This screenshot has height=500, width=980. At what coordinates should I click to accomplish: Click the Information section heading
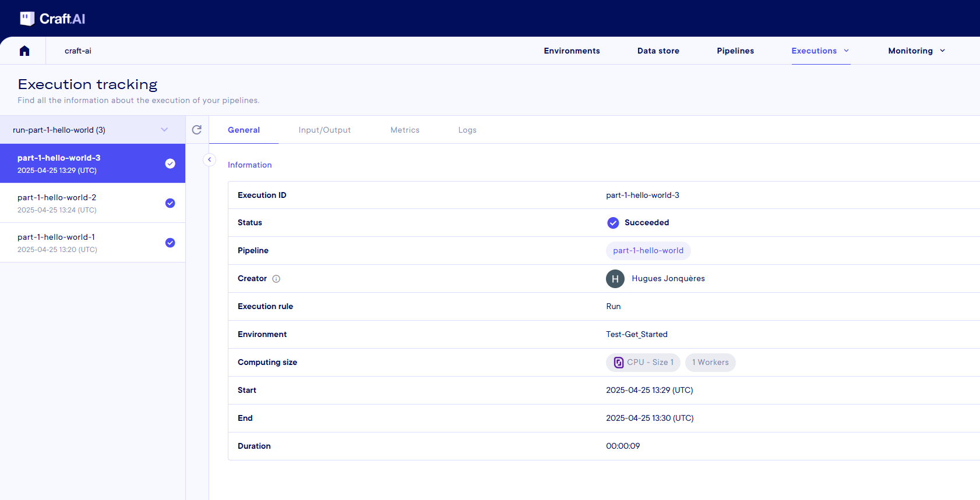pyautogui.click(x=249, y=165)
